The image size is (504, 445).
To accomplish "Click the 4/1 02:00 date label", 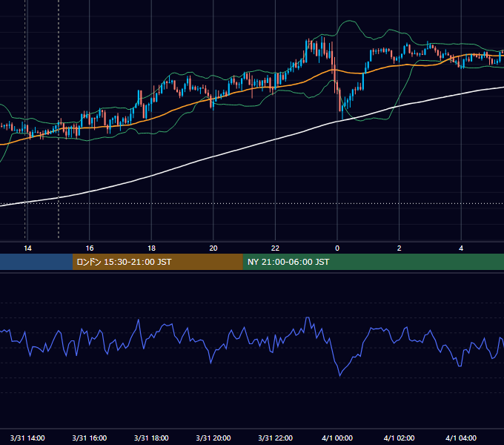I will point(399,438).
